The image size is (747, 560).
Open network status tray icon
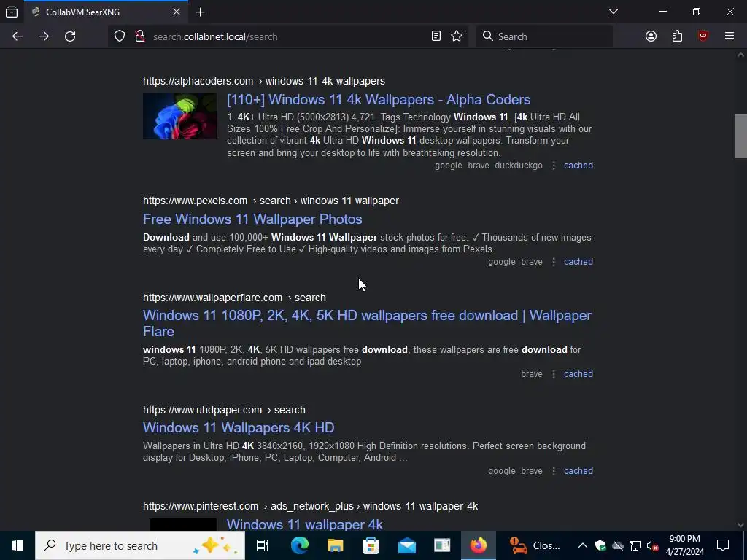(635, 545)
